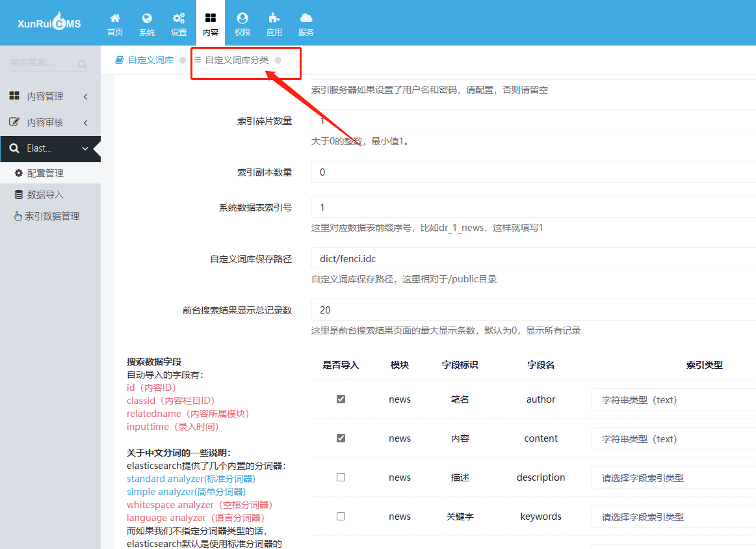Click the 内容管理 grid icon

[x=14, y=96]
